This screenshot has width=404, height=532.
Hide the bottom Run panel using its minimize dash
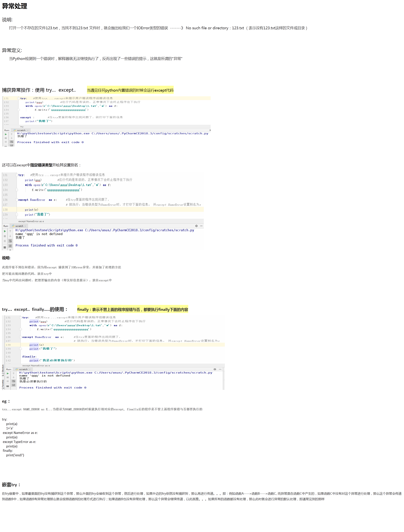220,369
